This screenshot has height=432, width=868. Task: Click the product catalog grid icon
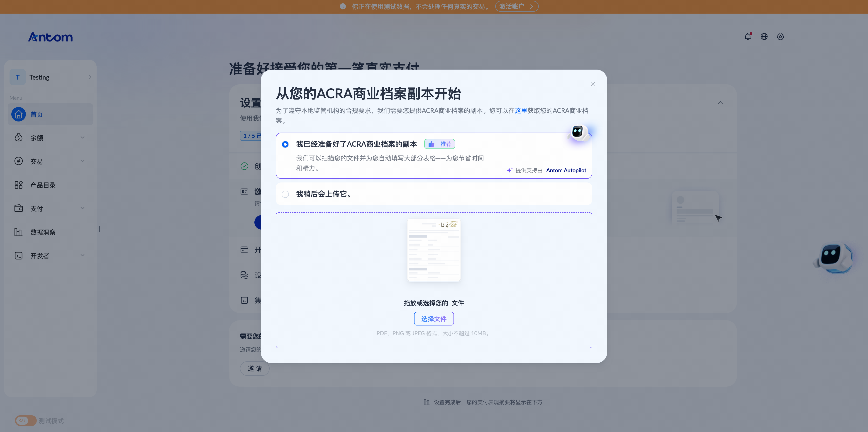tap(19, 185)
